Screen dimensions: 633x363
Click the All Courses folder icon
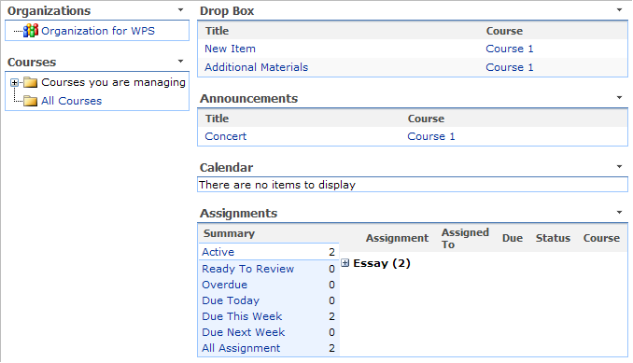coord(30,101)
